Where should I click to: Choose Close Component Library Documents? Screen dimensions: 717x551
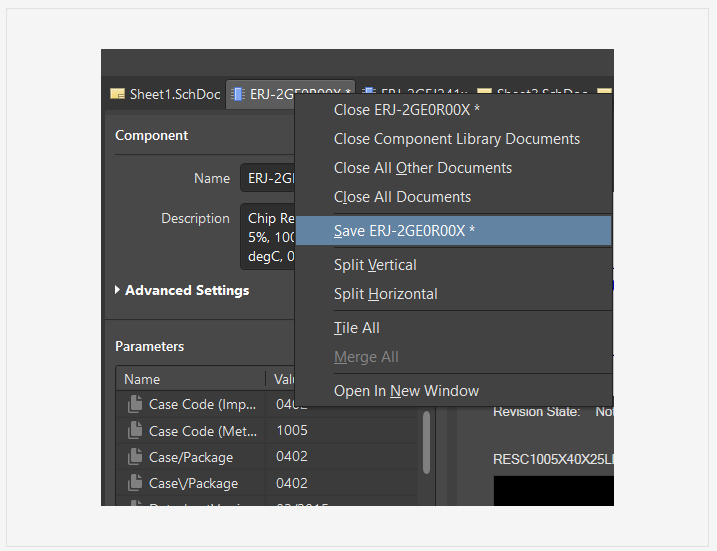[x=454, y=139]
